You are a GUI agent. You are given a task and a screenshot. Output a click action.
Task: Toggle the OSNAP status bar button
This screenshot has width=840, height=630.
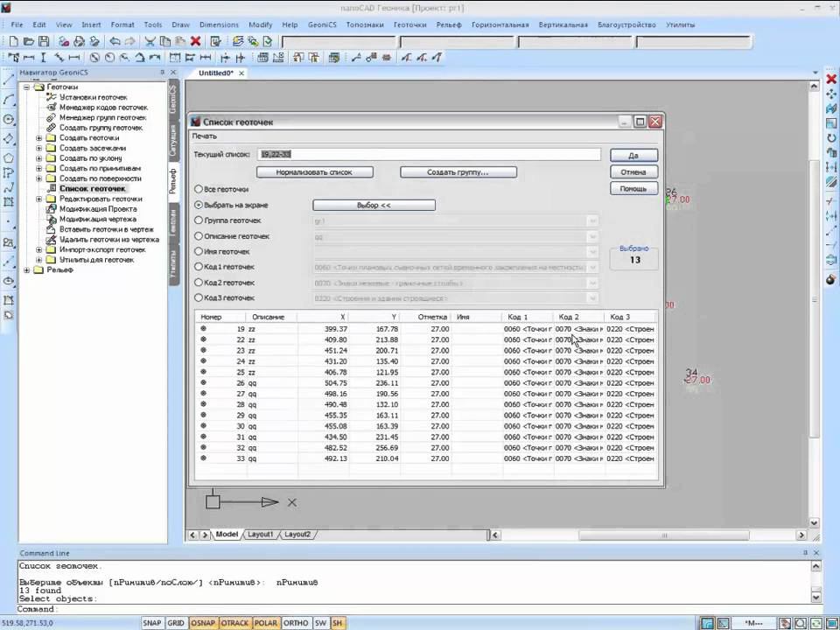coord(203,623)
